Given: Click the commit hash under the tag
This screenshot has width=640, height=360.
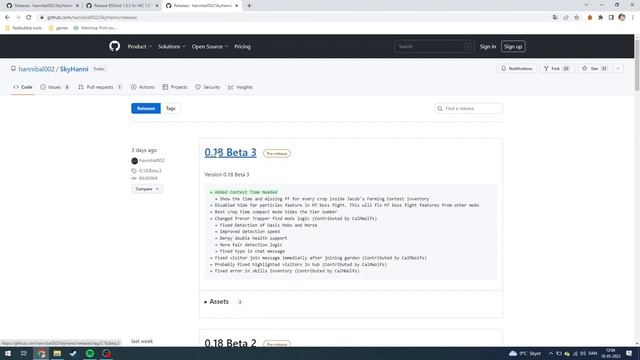Looking at the screenshot, I should click(148, 178).
